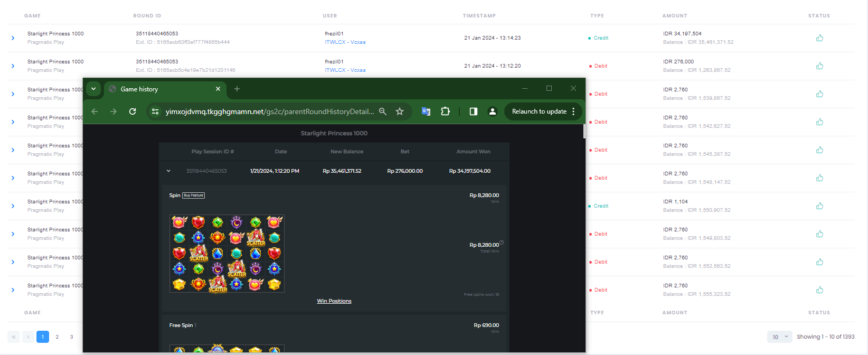Open ITWLCX - Vcxaa link in first row
This screenshot has height=355, width=868.
pos(345,42)
